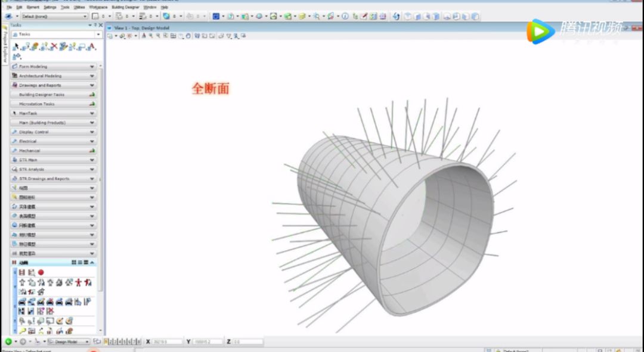The width and height of the screenshot is (644, 352).
Task: Expand the STR Analysis task group
Action: tap(54, 169)
